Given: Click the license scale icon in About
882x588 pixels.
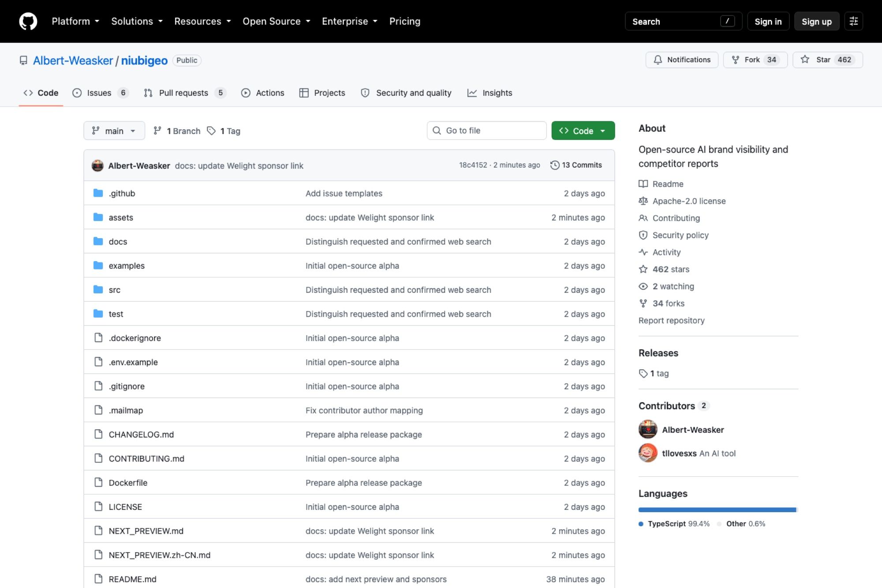Looking at the screenshot, I should click(x=643, y=201).
